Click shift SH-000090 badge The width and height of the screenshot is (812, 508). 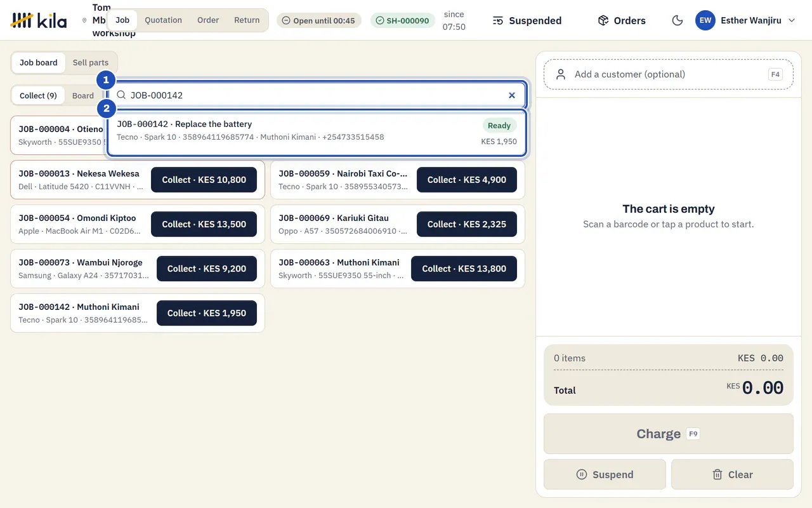tap(403, 20)
